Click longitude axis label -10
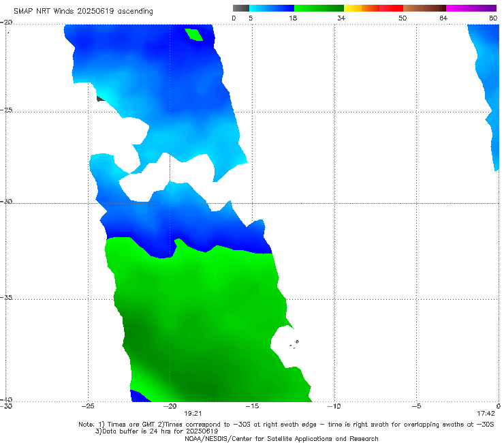This screenshot has width=504, height=443. point(334,406)
